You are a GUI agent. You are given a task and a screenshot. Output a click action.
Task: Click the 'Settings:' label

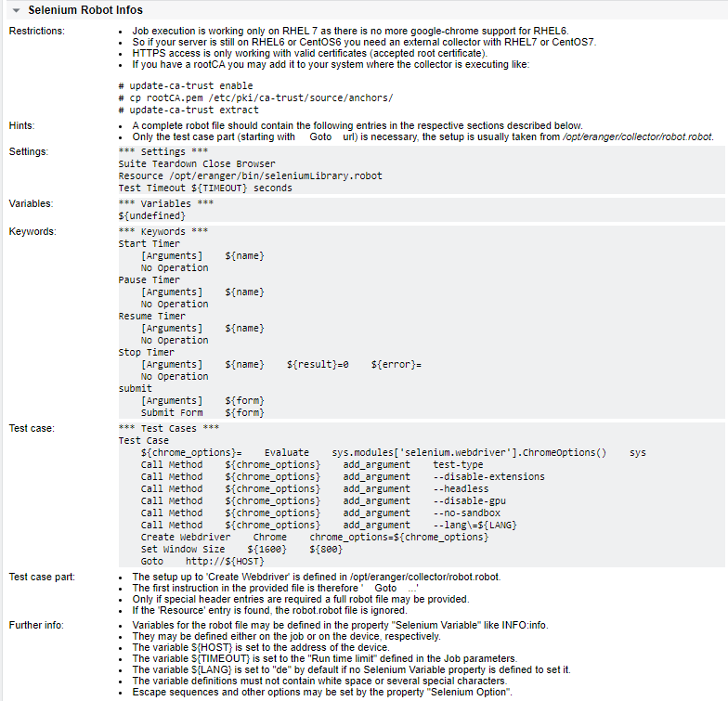coord(28,152)
